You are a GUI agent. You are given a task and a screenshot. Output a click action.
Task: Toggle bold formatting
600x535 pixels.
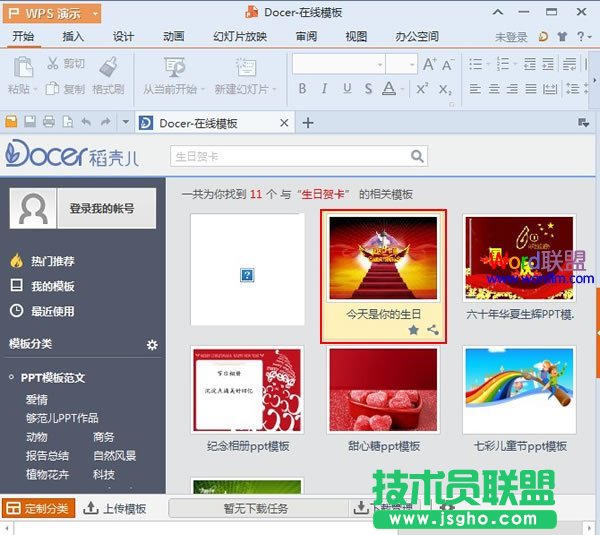302,89
